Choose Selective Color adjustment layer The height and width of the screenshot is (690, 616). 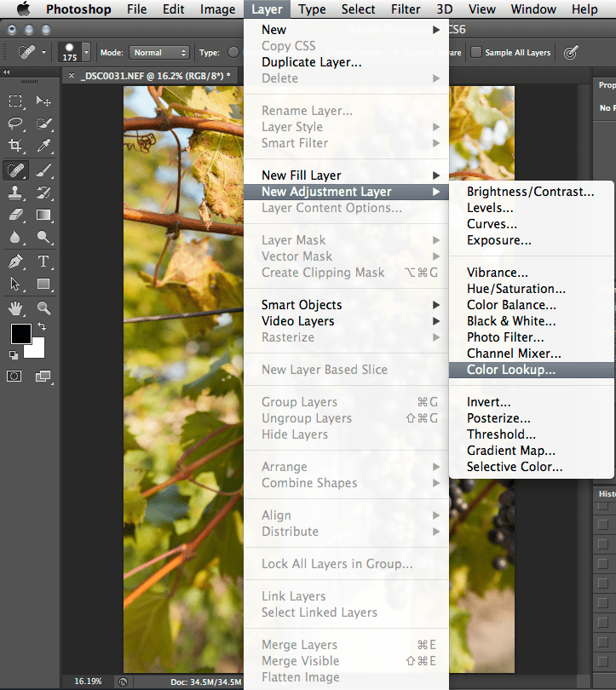[x=532, y=467]
